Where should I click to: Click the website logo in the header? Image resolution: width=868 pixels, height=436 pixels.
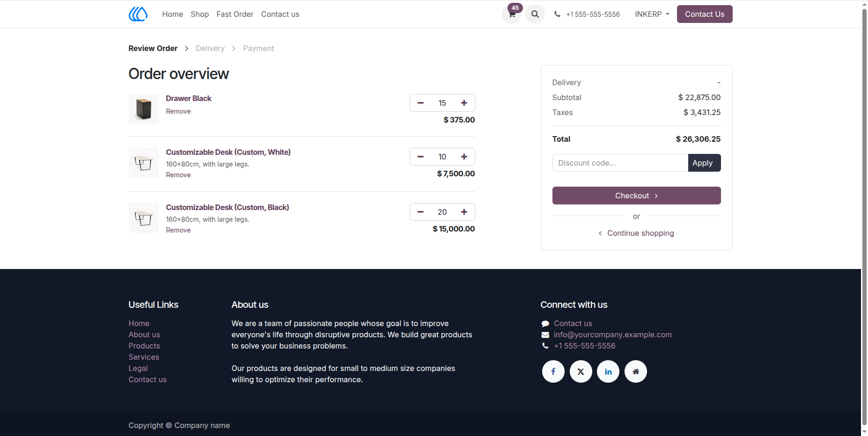click(138, 14)
